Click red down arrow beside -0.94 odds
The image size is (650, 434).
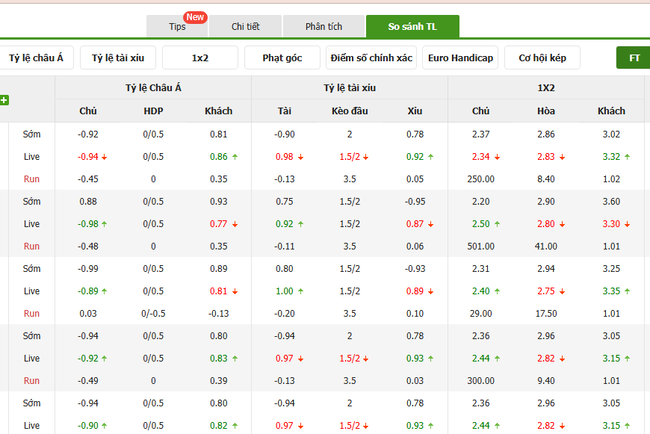105,157
